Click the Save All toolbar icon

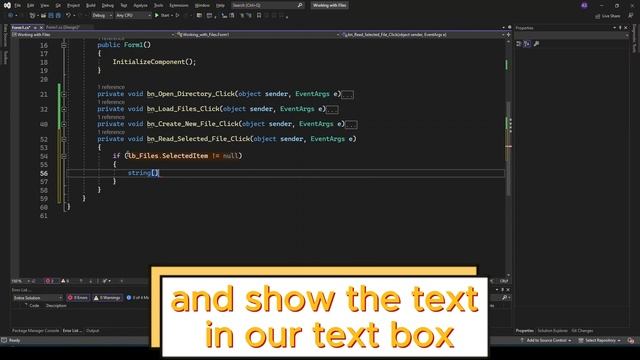tap(58, 16)
